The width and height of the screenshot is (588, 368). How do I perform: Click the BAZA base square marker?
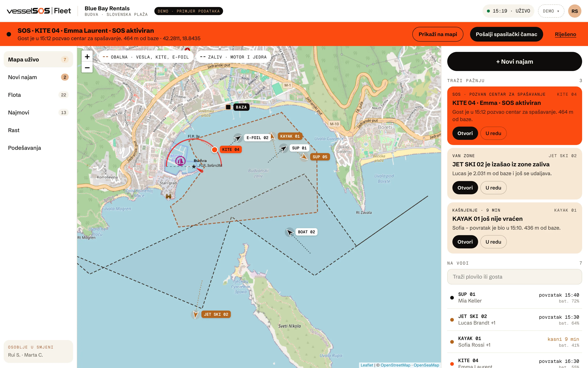pos(228,107)
